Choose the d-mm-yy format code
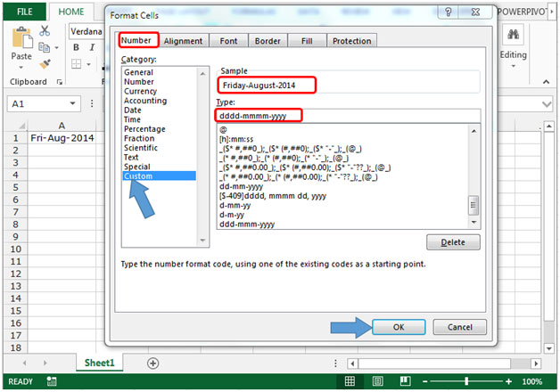 tap(235, 206)
